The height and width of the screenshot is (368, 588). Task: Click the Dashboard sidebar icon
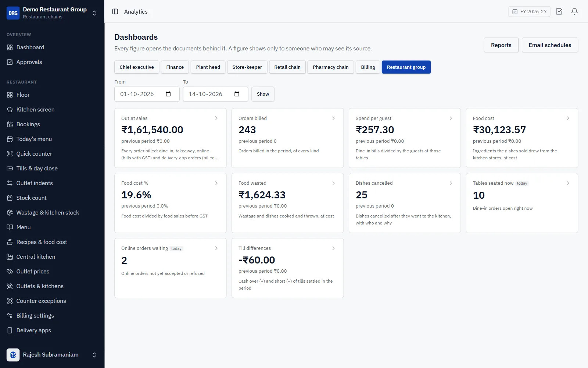pos(10,47)
